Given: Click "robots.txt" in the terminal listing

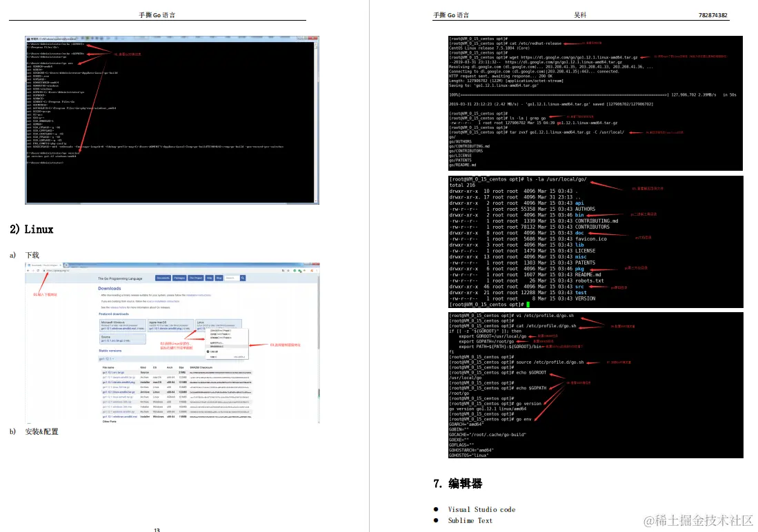Looking at the screenshot, I should tap(589, 280).
